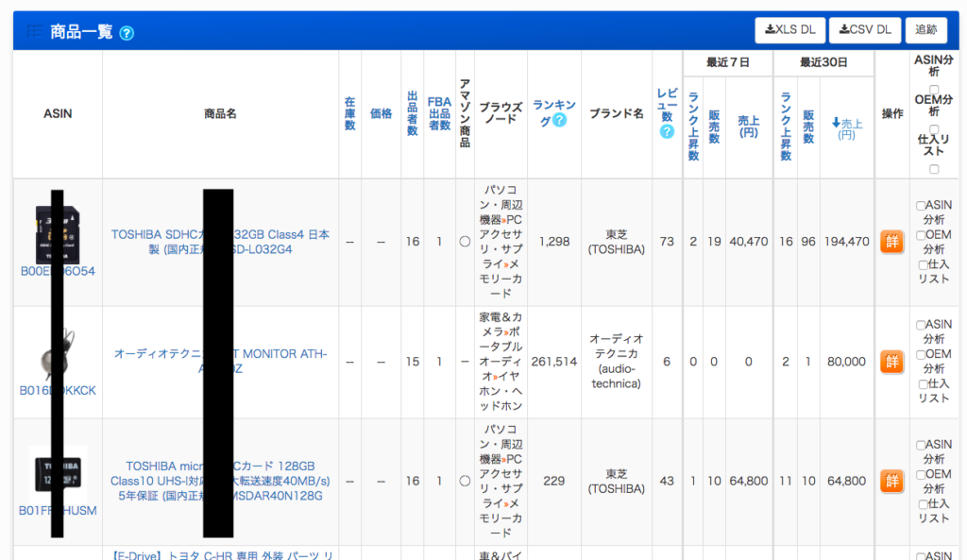Check the header 仕入リスト select-all checkbox

[x=934, y=169]
